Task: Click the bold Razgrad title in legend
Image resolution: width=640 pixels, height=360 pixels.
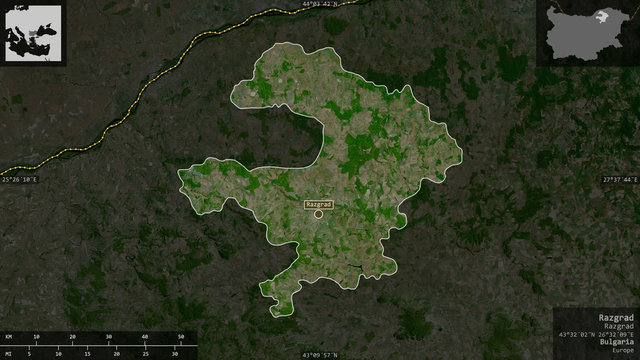Action: [x=616, y=318]
